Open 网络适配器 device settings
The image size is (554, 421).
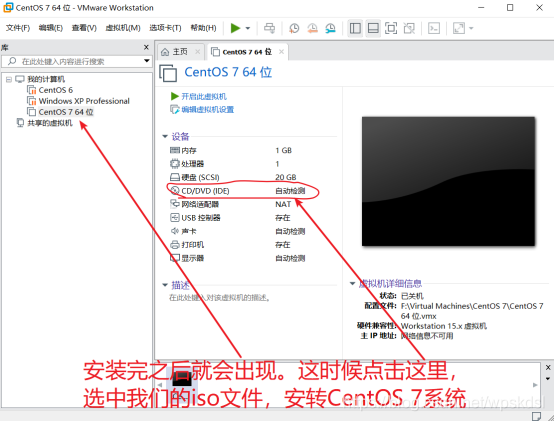pyautogui.click(x=195, y=204)
